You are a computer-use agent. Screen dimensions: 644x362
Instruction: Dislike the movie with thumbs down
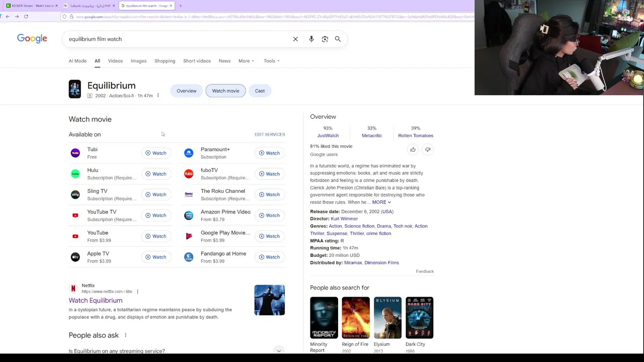(428, 149)
